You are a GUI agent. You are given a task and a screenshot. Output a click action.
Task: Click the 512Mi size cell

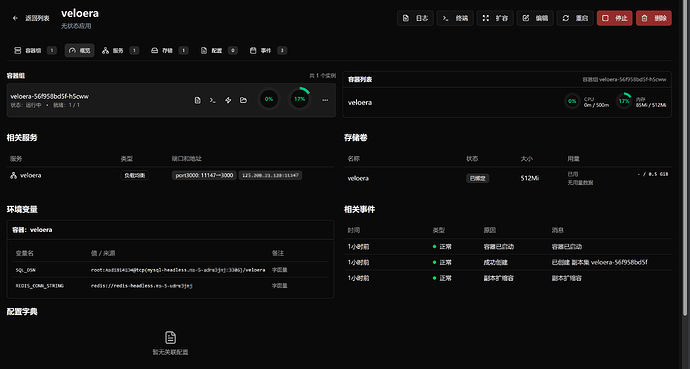530,179
